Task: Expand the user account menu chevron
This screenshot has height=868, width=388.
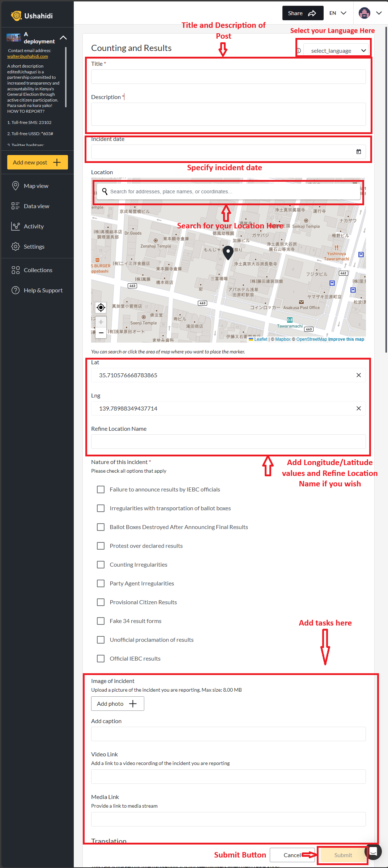Action: tap(379, 13)
